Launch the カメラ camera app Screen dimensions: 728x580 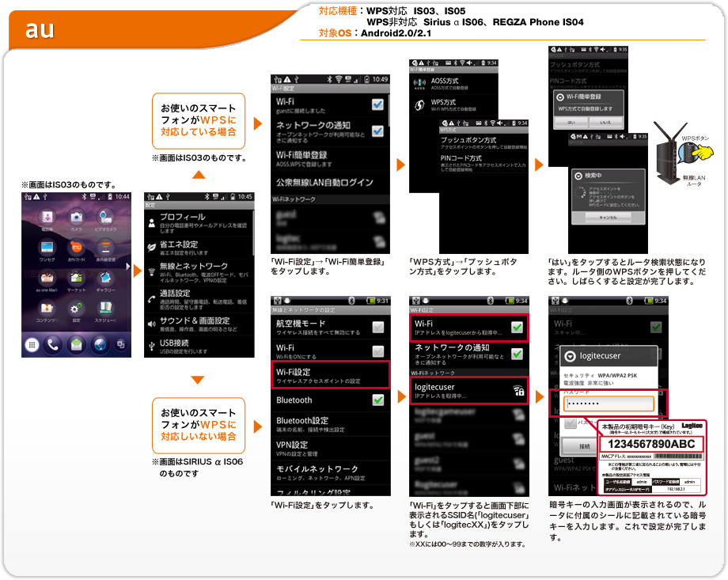point(76,218)
